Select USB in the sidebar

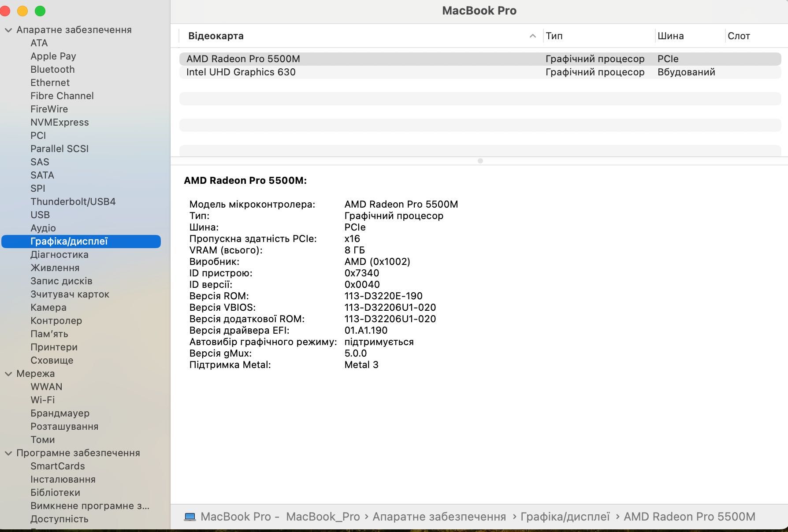coord(40,215)
